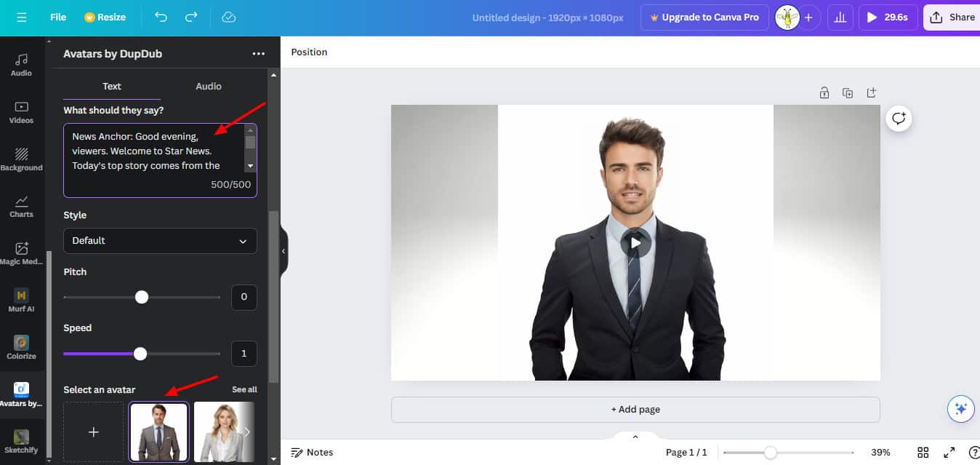Screen dimensions: 980x465
Task: Add a new page icon above canvas
Action: coord(871,92)
